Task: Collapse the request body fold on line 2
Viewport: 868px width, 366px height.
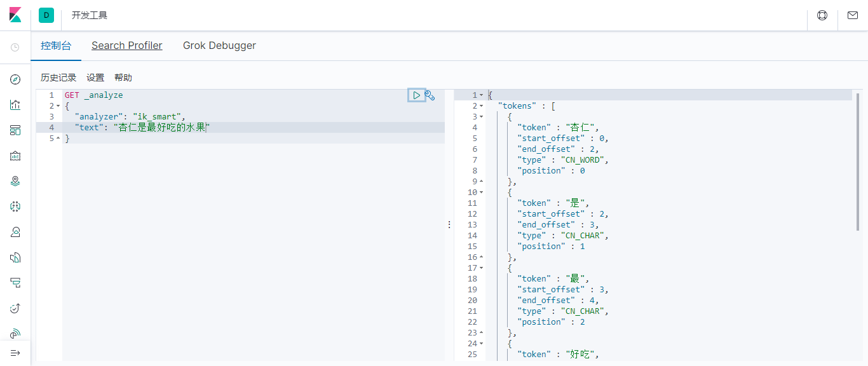Action: [58, 106]
